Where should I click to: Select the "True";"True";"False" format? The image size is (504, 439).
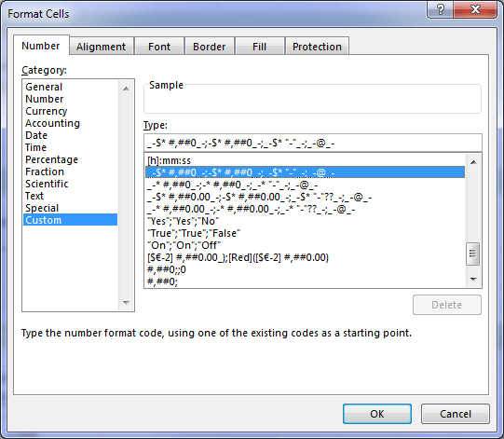[x=305, y=233]
